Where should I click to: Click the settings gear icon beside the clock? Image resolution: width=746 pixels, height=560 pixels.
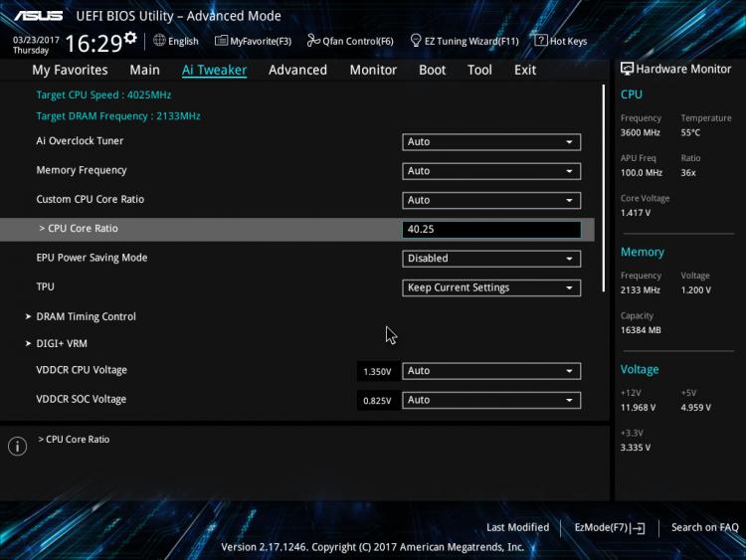(130, 37)
